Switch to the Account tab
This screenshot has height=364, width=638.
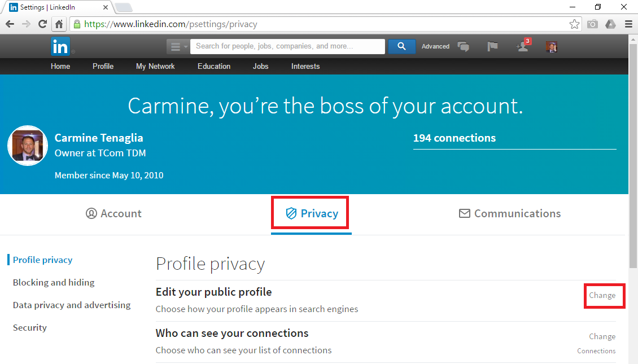113,213
